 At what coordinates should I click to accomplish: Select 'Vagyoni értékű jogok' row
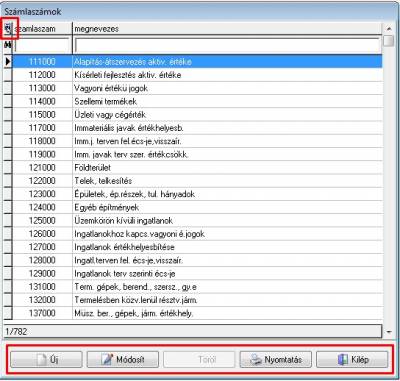197,88
